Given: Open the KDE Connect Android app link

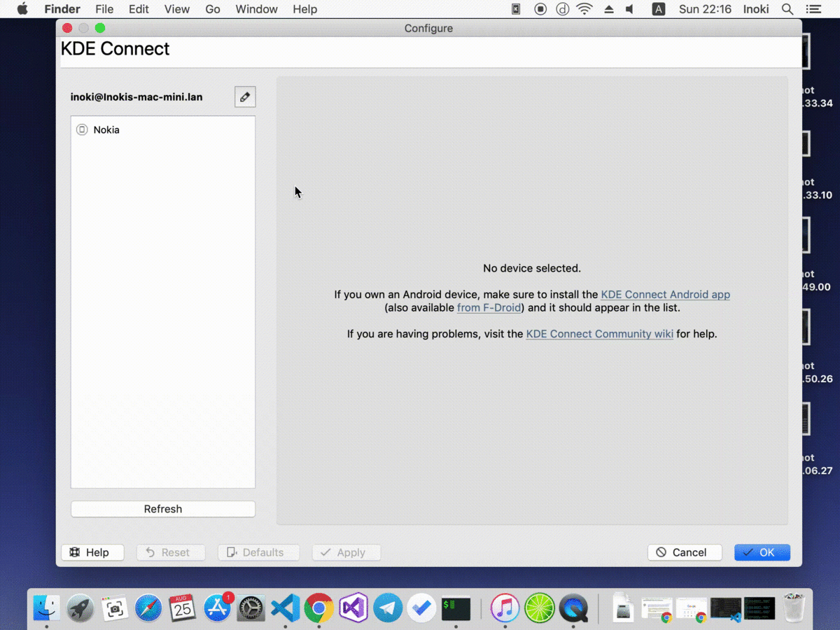Looking at the screenshot, I should tap(665, 295).
